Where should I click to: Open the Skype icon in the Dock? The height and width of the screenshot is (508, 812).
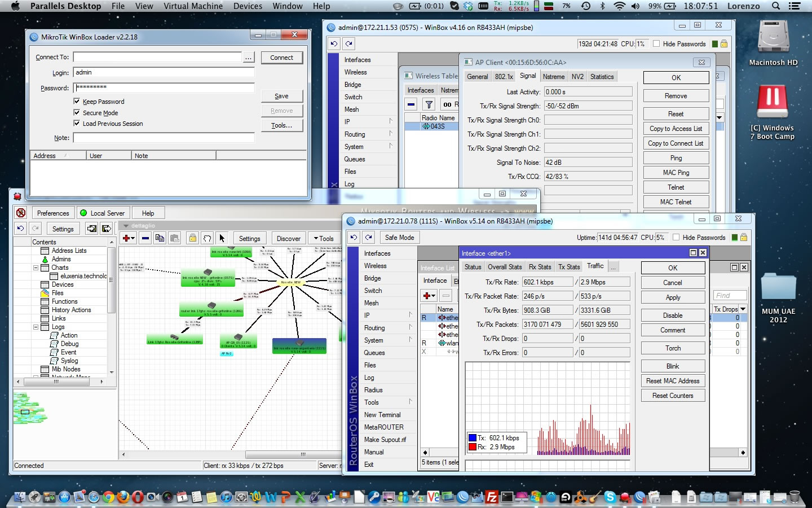[610, 497]
